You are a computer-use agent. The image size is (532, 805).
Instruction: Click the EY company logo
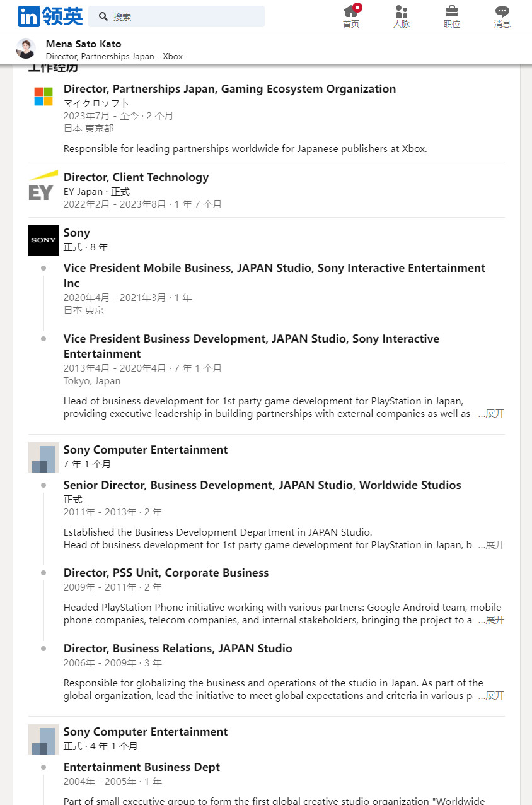[43, 185]
